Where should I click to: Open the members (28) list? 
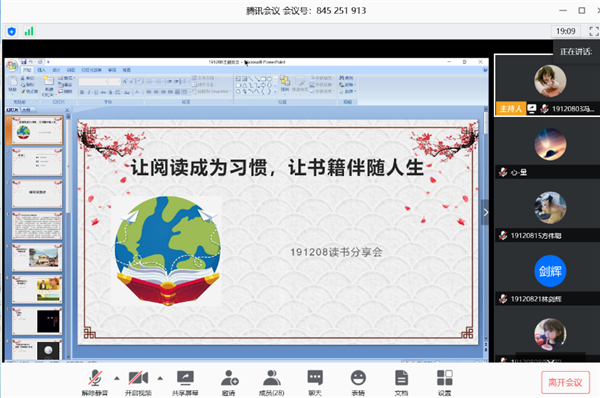click(x=272, y=382)
